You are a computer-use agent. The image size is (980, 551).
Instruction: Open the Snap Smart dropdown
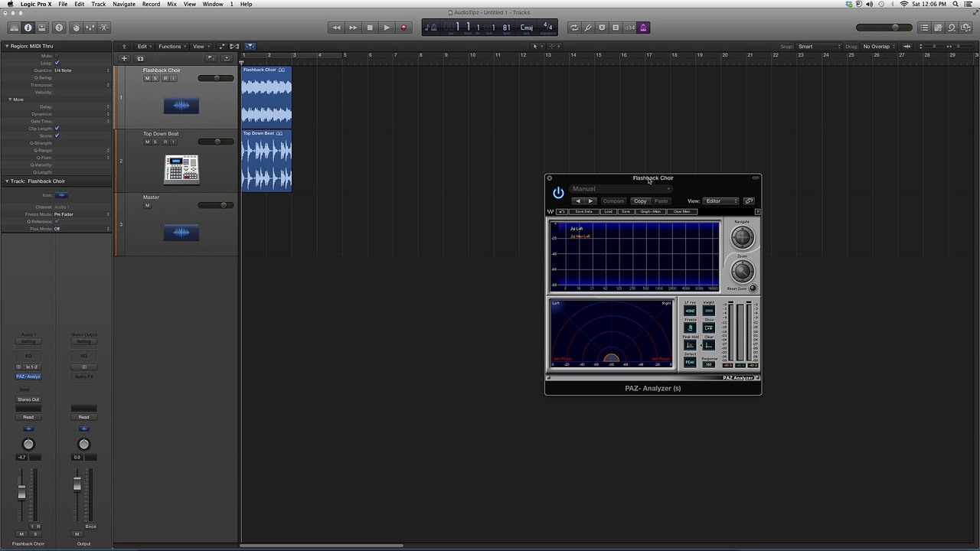point(818,47)
